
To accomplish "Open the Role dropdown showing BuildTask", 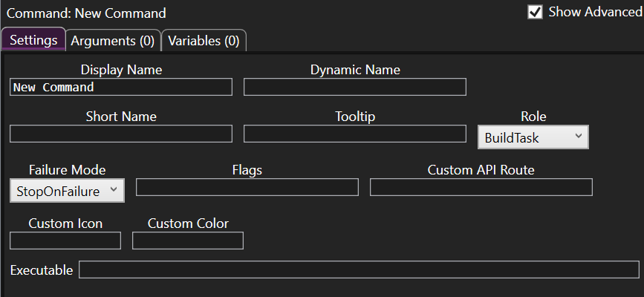I will click(x=533, y=137).
